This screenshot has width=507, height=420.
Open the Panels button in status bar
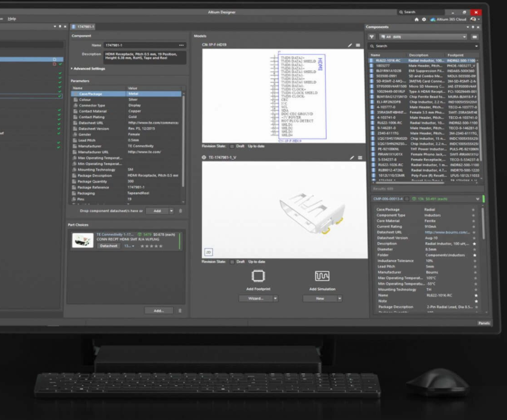click(x=483, y=324)
